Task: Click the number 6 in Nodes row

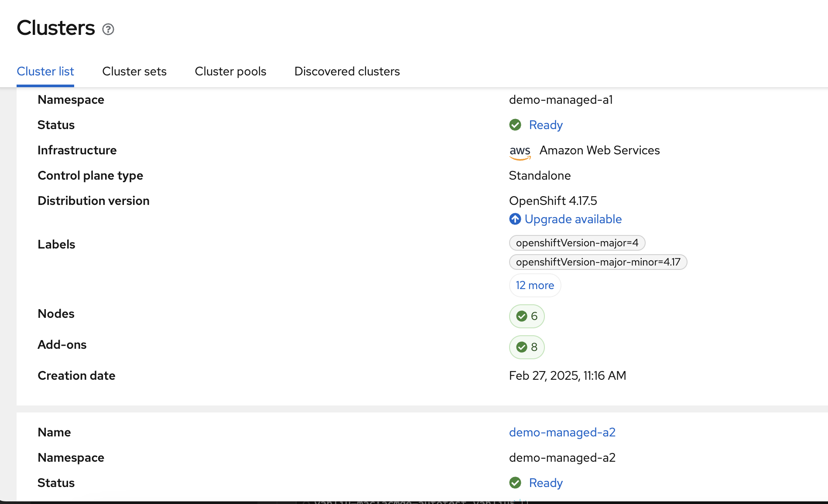Action: click(534, 316)
